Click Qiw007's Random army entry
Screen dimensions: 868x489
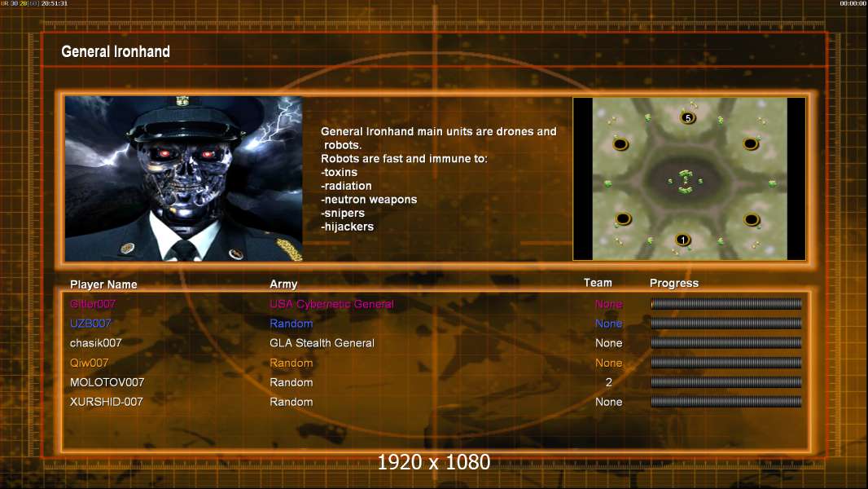click(x=292, y=363)
